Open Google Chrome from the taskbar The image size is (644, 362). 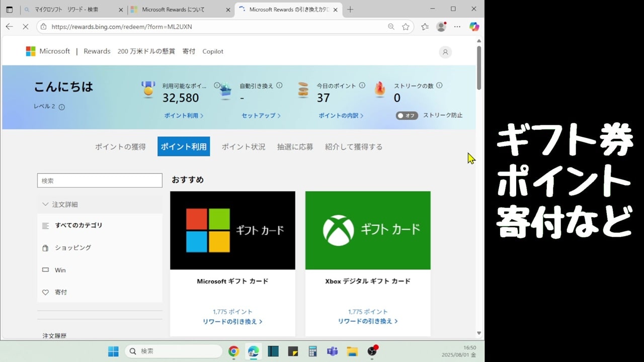233,351
